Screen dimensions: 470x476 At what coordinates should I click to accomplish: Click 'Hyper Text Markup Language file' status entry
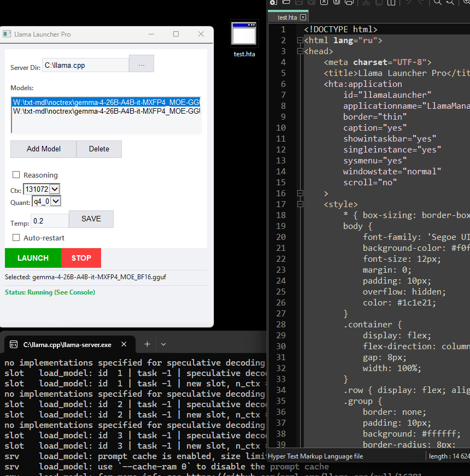pyautogui.click(x=315, y=456)
